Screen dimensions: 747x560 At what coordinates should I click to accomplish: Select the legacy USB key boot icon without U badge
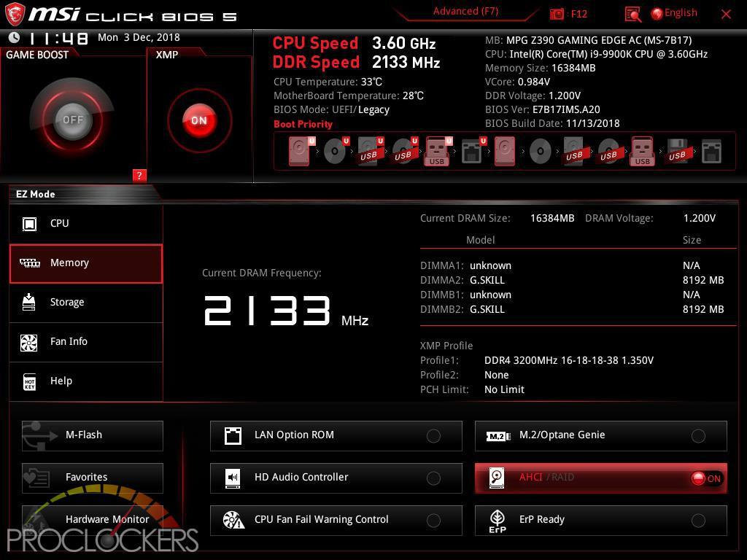pos(642,151)
